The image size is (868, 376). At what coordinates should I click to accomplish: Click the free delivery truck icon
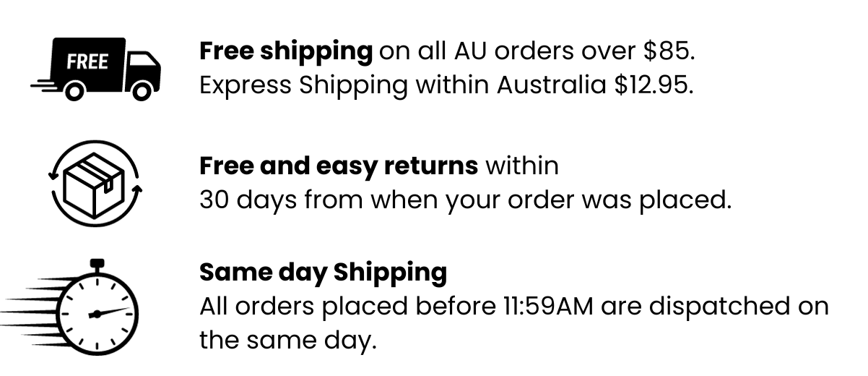tap(97, 69)
